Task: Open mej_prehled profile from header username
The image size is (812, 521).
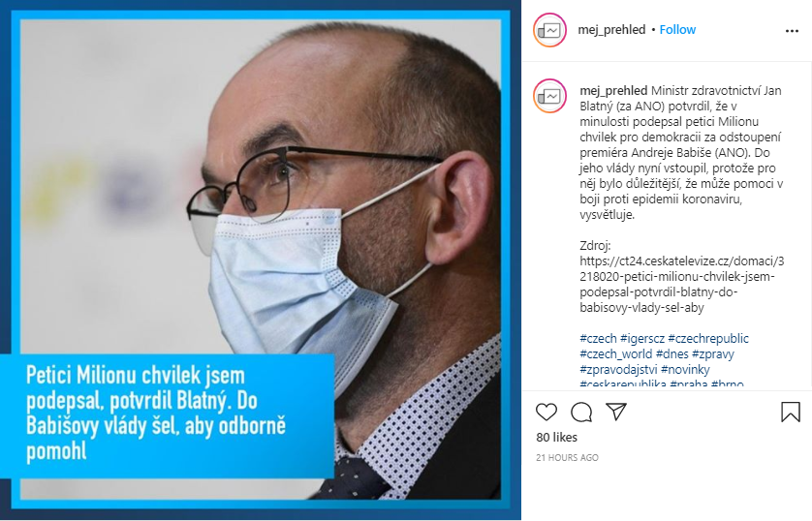Action: [611, 29]
